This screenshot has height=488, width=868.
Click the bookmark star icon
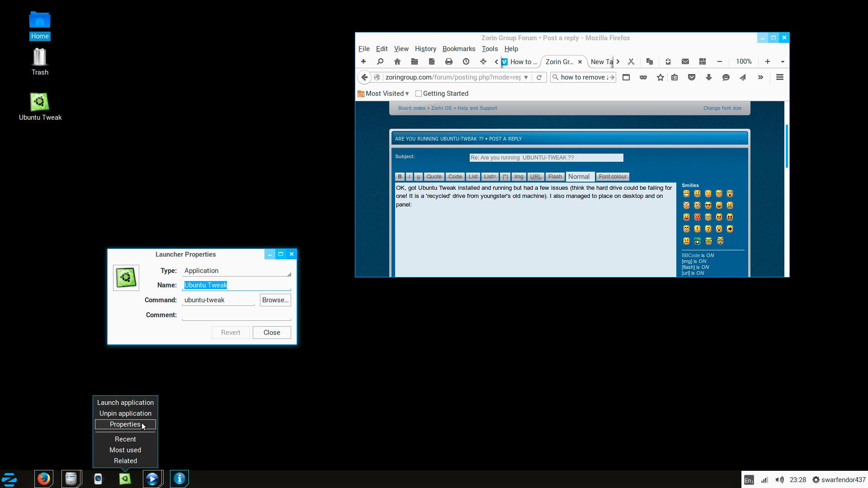tap(660, 77)
